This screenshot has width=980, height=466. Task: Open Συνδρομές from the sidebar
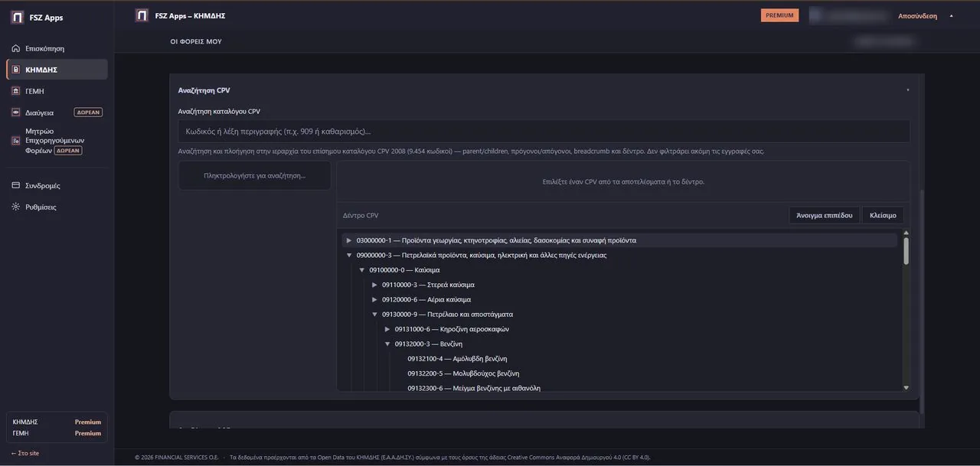click(x=57, y=186)
